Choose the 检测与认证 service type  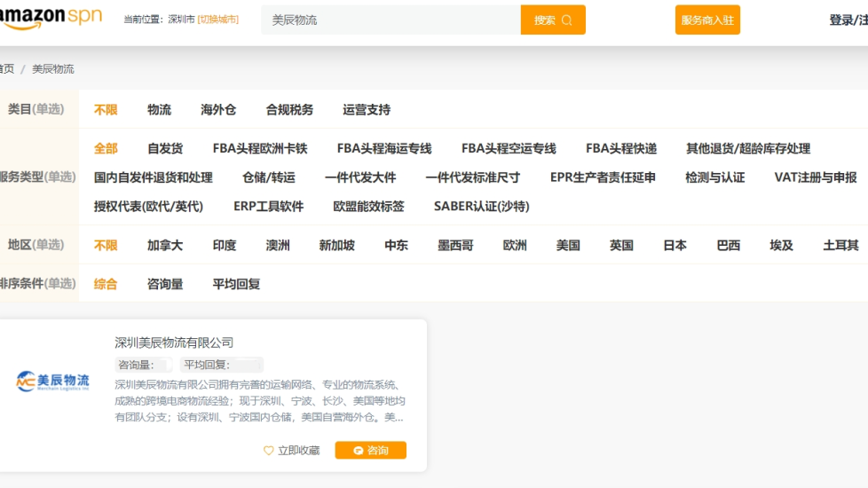(x=714, y=177)
